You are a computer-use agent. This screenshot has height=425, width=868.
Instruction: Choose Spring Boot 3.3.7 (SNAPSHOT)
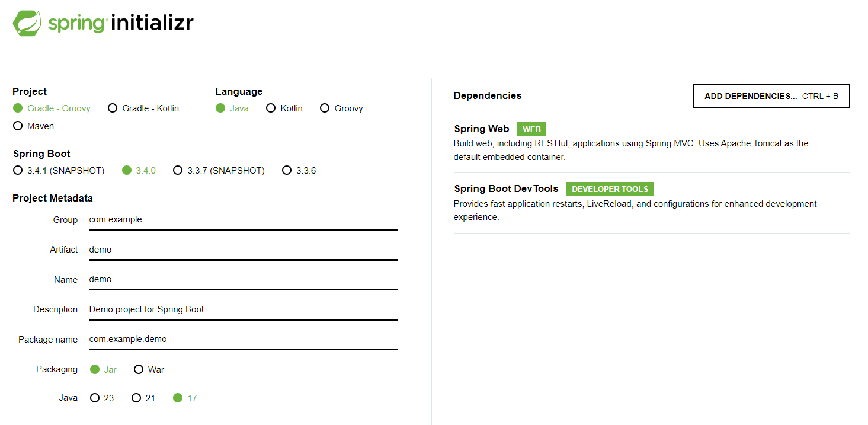click(x=219, y=171)
